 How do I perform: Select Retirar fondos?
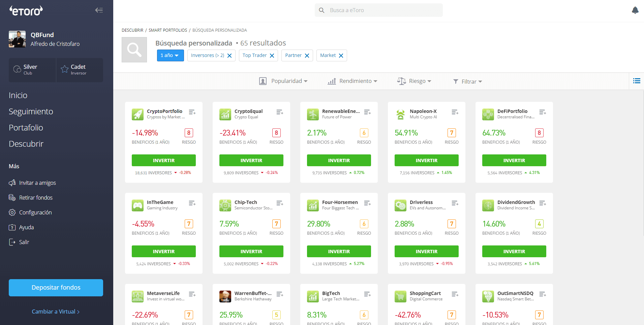(x=31, y=198)
